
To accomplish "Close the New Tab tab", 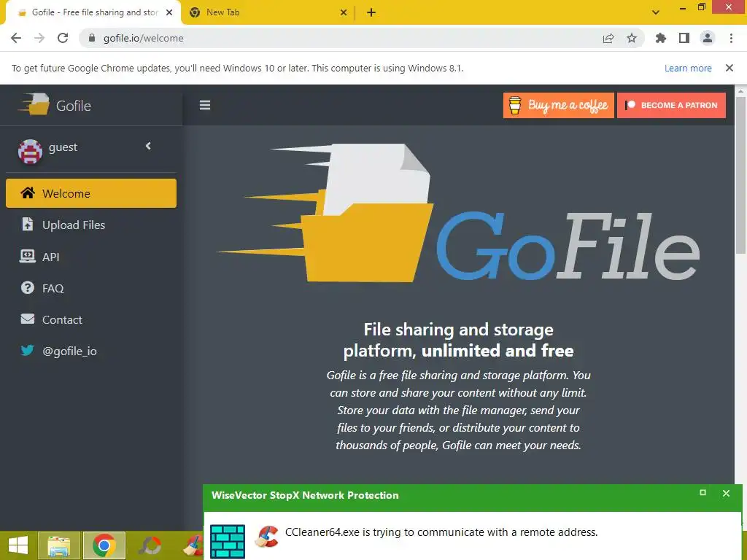I will click(344, 12).
